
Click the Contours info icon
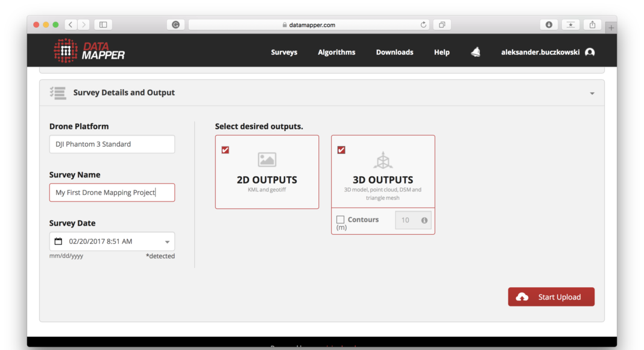[425, 220]
